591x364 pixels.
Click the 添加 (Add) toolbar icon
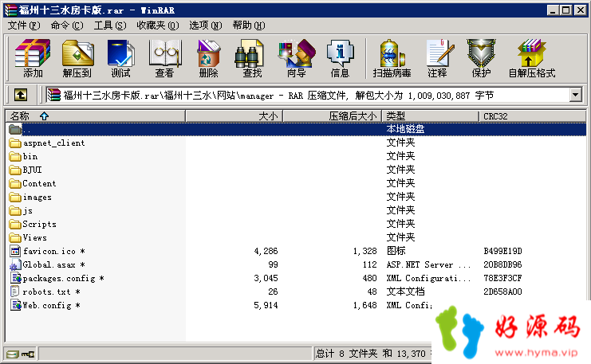click(x=33, y=58)
